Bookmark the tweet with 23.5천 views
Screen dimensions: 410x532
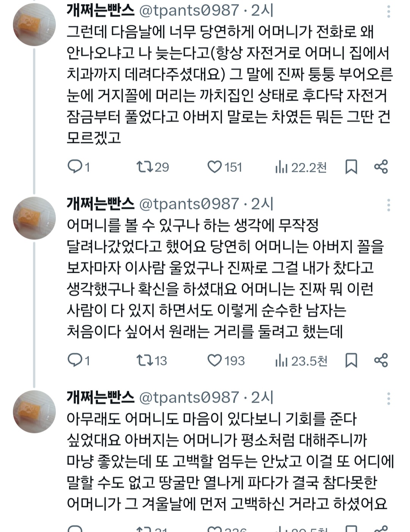coord(351,360)
